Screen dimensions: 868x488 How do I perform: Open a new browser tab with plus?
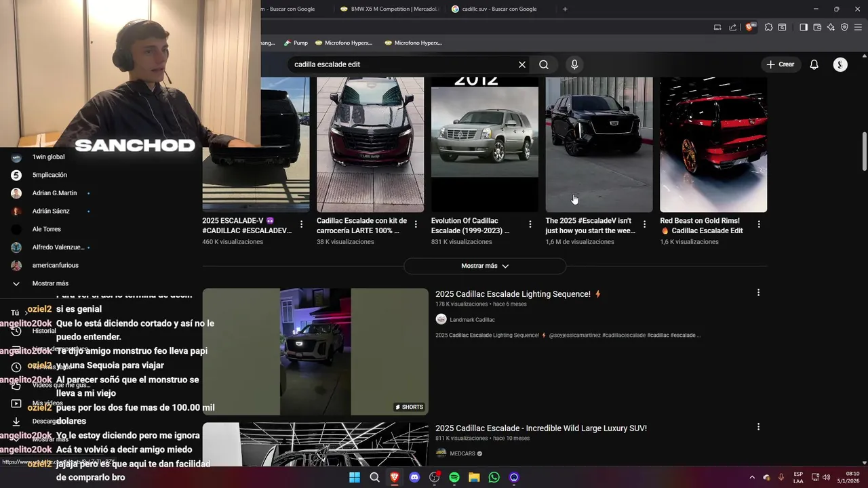tap(565, 9)
